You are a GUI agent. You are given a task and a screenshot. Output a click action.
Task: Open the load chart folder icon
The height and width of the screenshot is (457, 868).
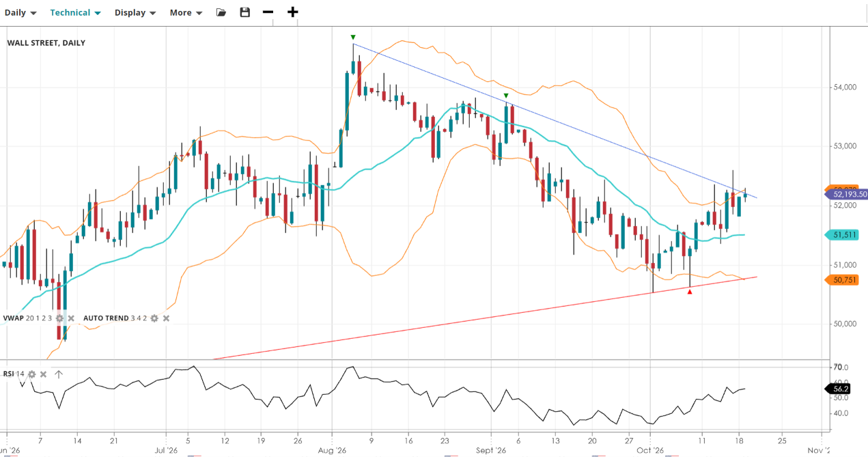click(221, 12)
